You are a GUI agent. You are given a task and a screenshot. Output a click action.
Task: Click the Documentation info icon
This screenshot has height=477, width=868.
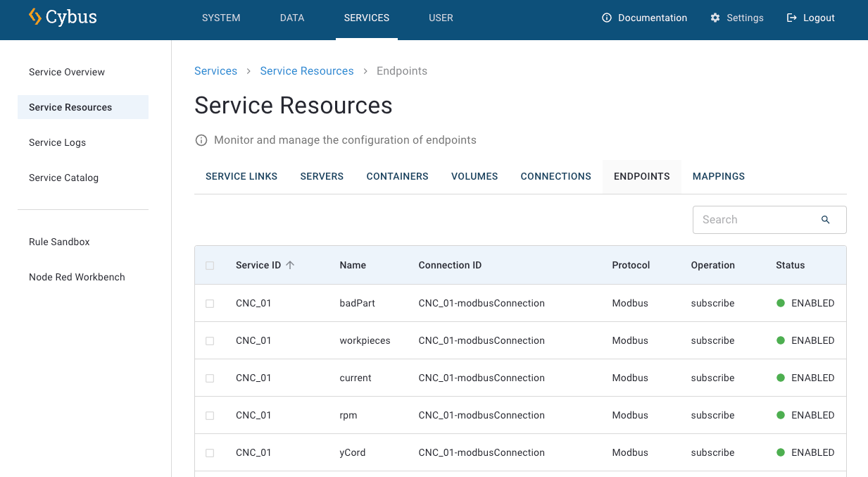click(x=607, y=18)
